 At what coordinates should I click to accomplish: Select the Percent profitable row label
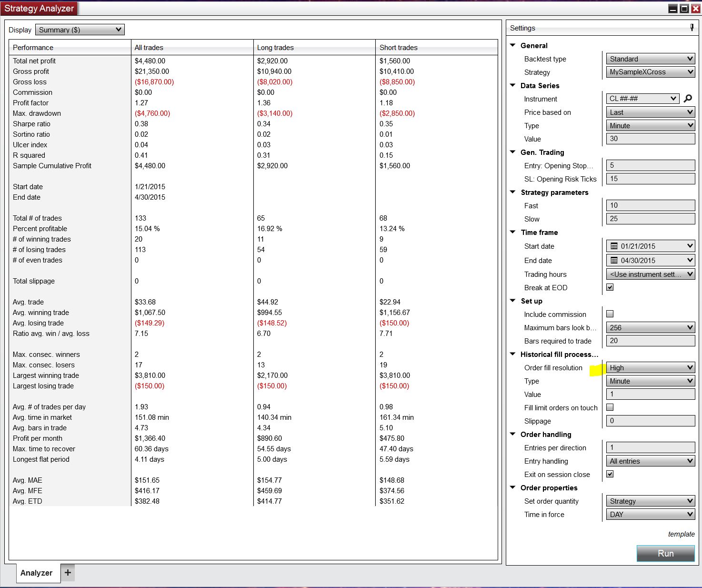click(x=40, y=229)
